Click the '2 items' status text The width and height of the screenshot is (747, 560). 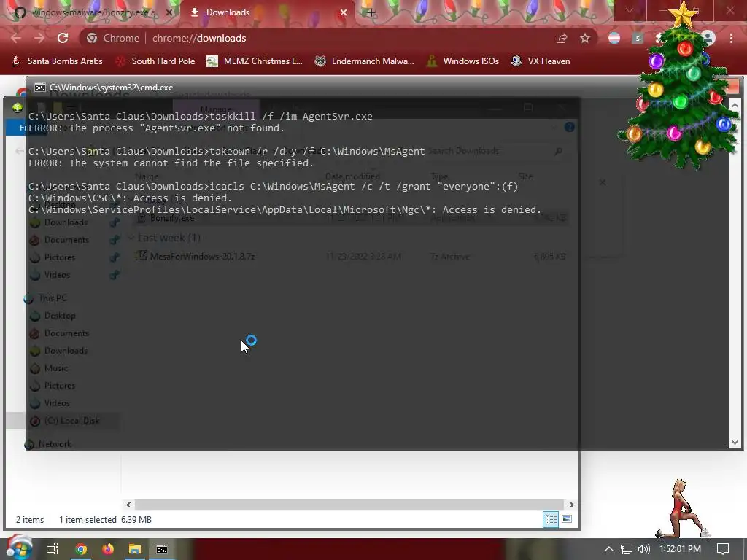(x=30, y=519)
